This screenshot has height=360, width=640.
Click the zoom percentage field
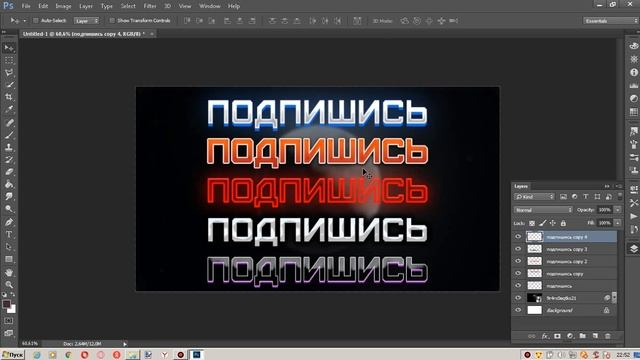click(x=30, y=344)
